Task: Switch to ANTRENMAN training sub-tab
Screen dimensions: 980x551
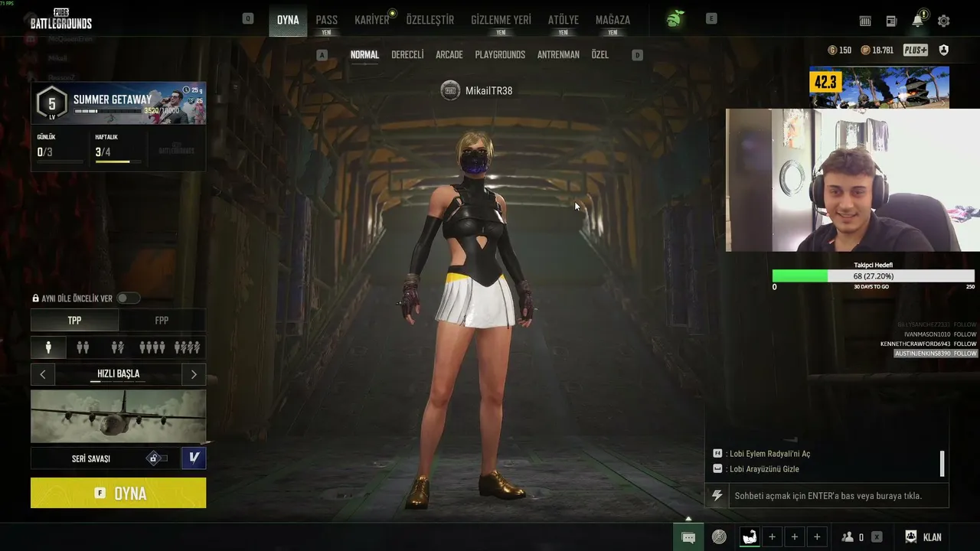Action: pyautogui.click(x=558, y=55)
